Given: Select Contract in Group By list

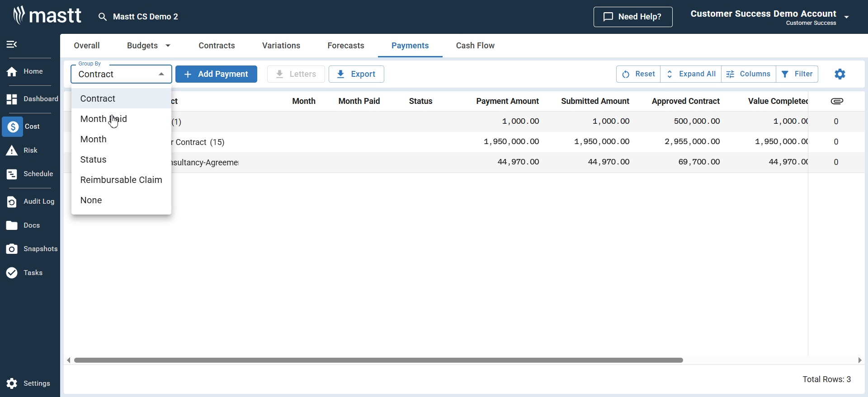Looking at the screenshot, I should click(x=121, y=98).
